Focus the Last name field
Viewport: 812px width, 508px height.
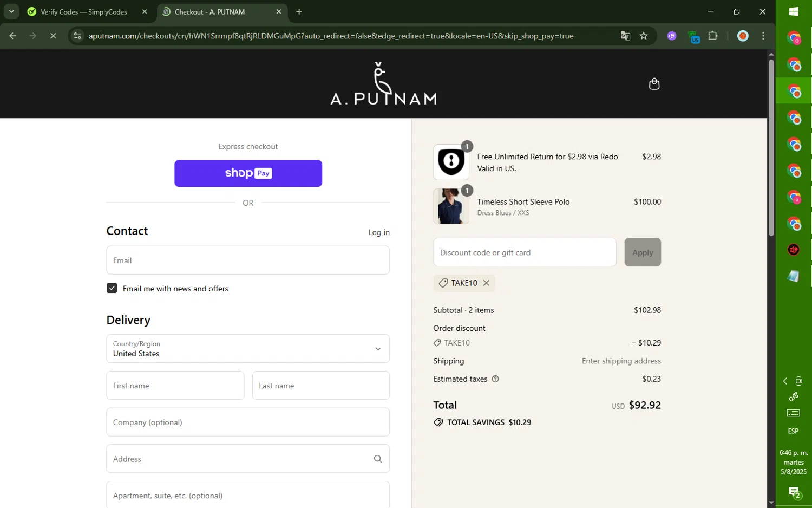click(x=321, y=386)
